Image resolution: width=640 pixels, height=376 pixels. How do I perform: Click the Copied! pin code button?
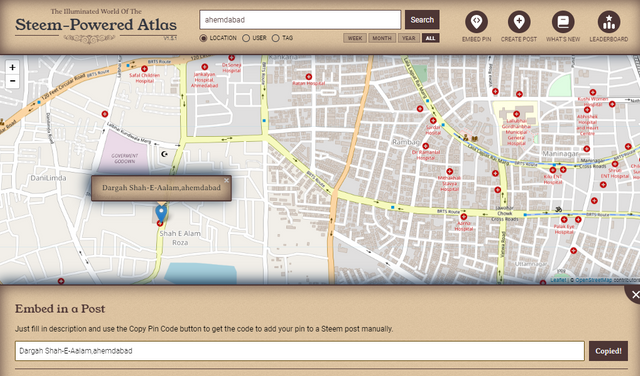click(608, 351)
